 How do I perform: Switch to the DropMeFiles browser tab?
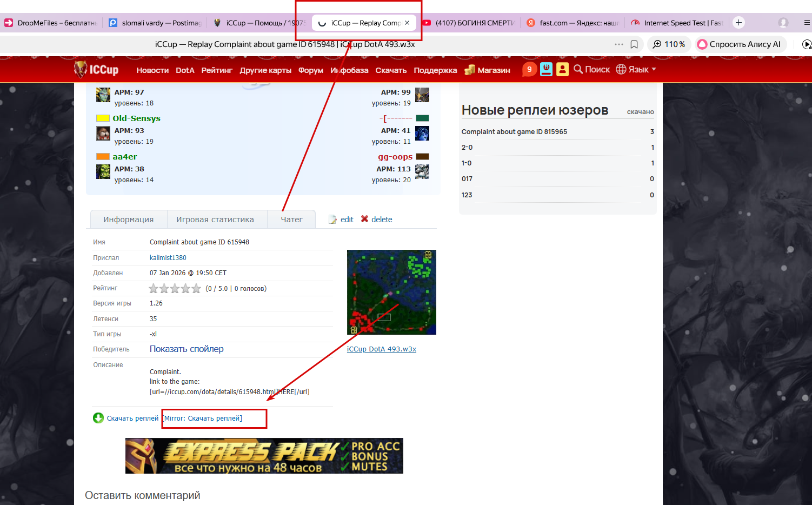click(50, 23)
